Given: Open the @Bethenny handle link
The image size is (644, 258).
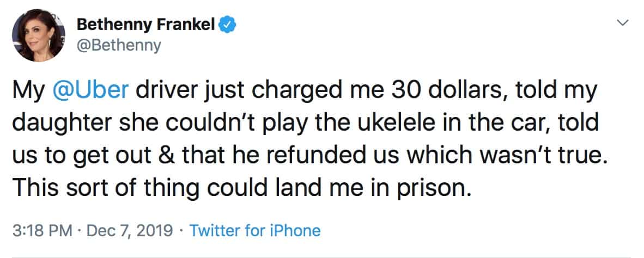Looking at the screenshot, I should click(119, 46).
